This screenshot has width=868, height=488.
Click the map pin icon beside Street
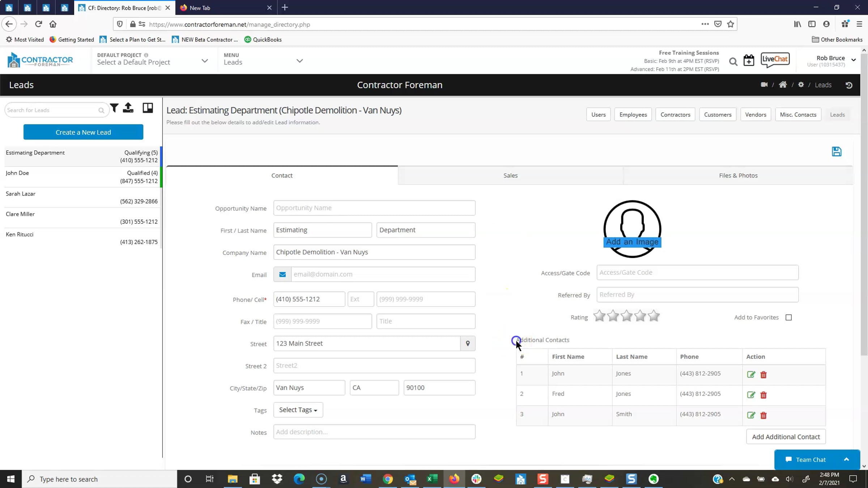pos(468,343)
